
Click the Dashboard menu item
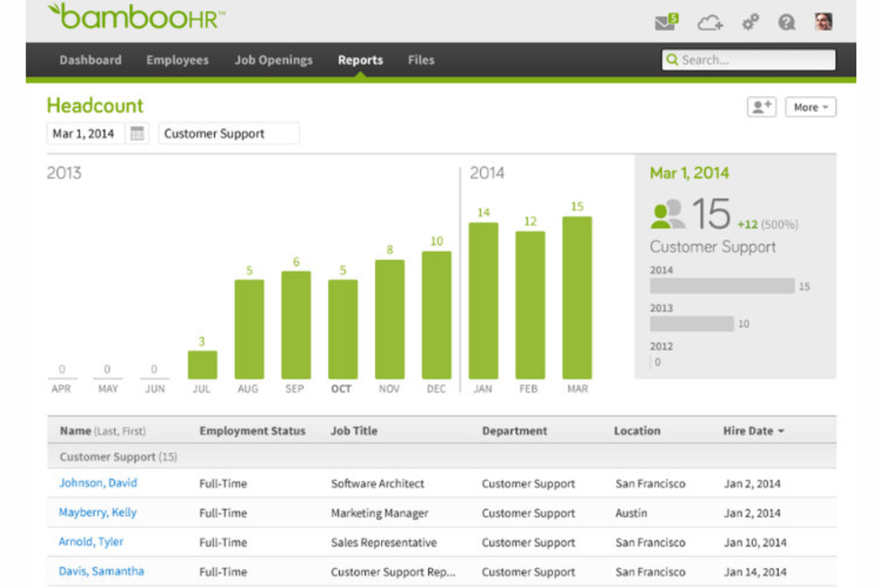(x=90, y=60)
